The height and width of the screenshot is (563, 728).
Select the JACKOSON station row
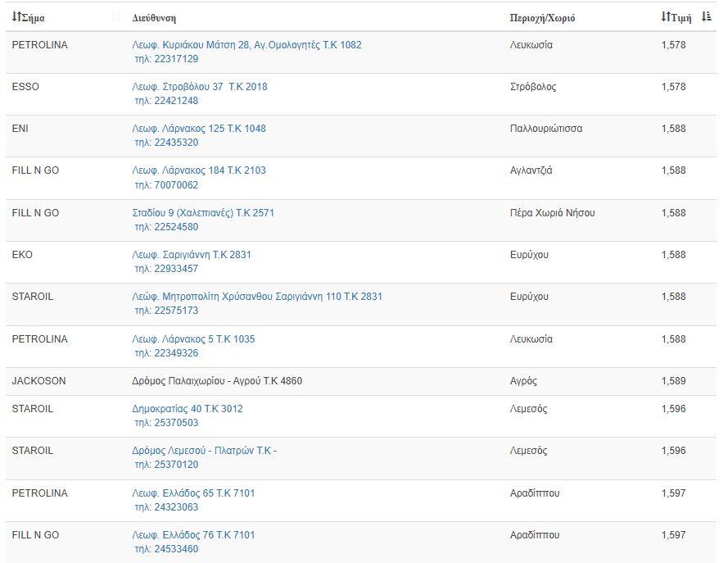[x=39, y=381]
